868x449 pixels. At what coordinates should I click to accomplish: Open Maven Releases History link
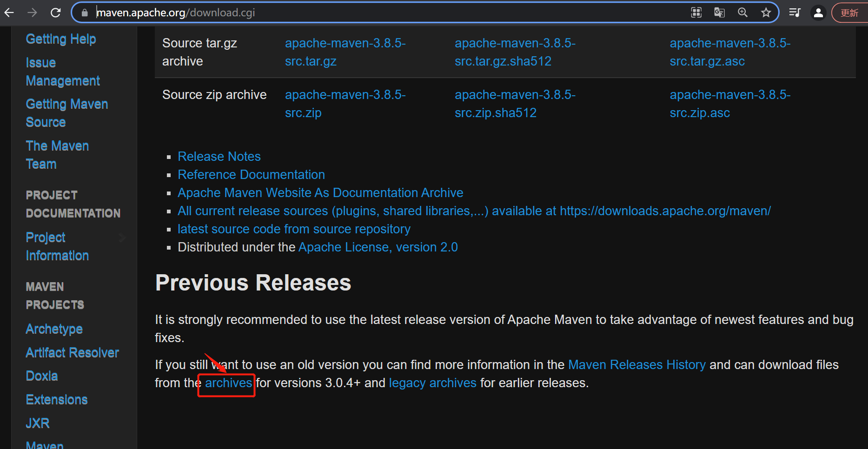click(x=637, y=365)
